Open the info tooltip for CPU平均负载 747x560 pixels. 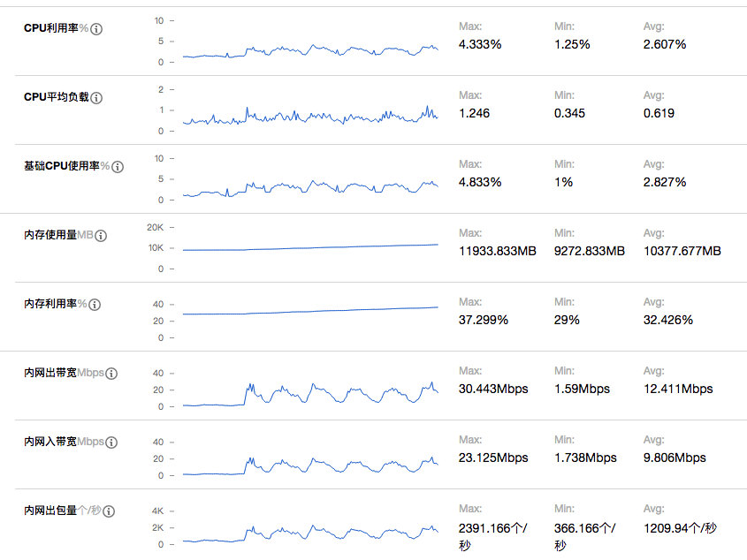[97, 98]
